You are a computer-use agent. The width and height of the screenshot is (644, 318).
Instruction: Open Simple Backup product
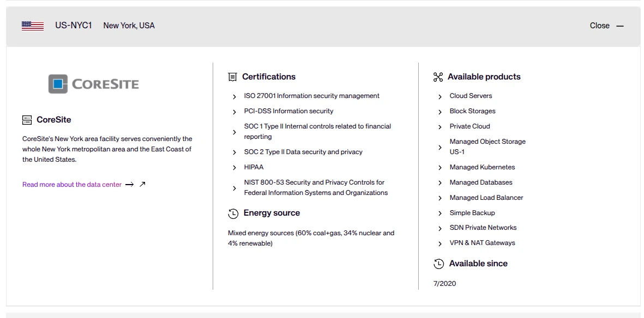pos(472,212)
